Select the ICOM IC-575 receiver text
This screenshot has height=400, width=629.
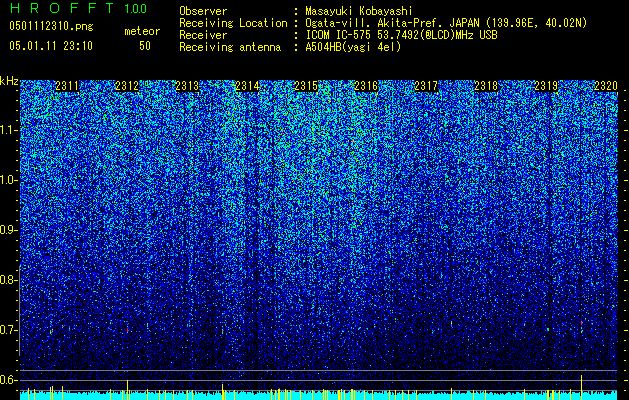tap(401, 35)
